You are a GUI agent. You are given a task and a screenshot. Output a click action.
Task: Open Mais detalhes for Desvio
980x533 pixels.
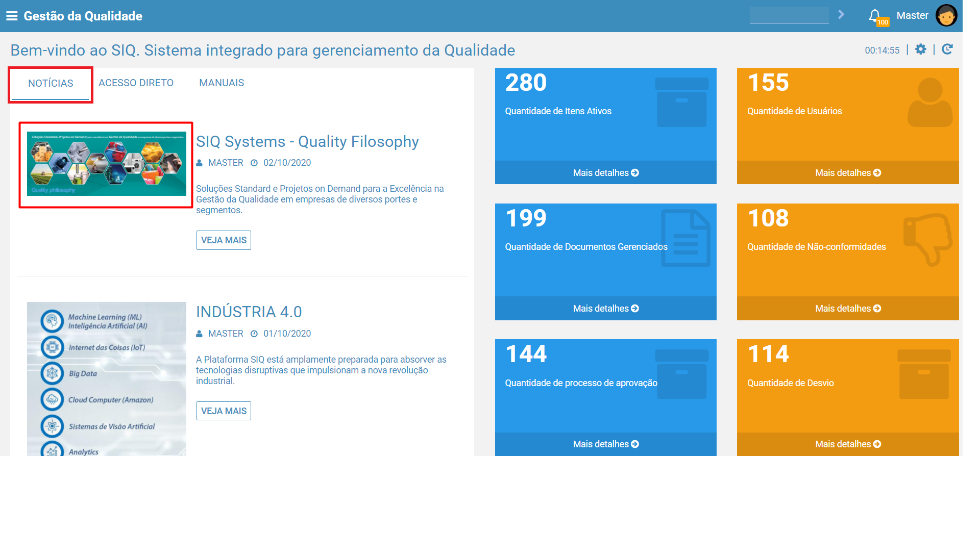pyautogui.click(x=848, y=444)
